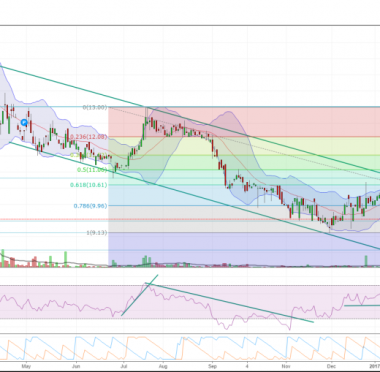Screen dimensions: 380x372
Task: Select the 1(9.13) Fibonacci level label
Action: tap(97, 233)
